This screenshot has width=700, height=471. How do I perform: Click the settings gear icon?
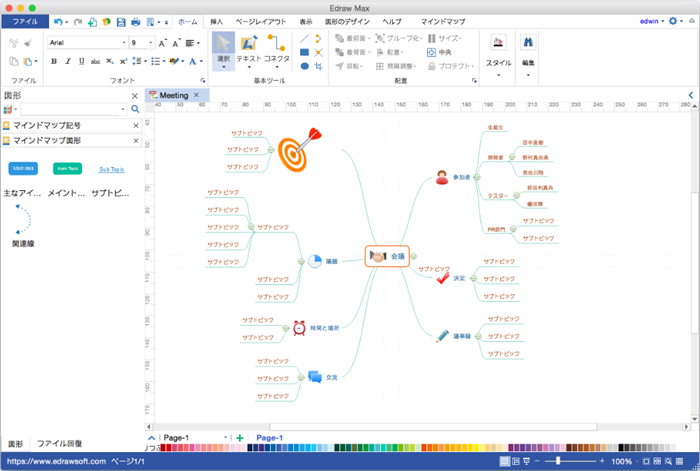[x=673, y=21]
